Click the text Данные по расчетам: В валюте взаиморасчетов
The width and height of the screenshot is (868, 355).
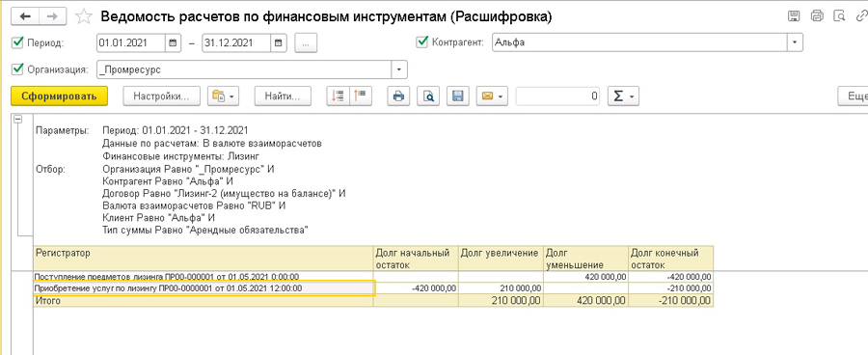pyautogui.click(x=212, y=144)
